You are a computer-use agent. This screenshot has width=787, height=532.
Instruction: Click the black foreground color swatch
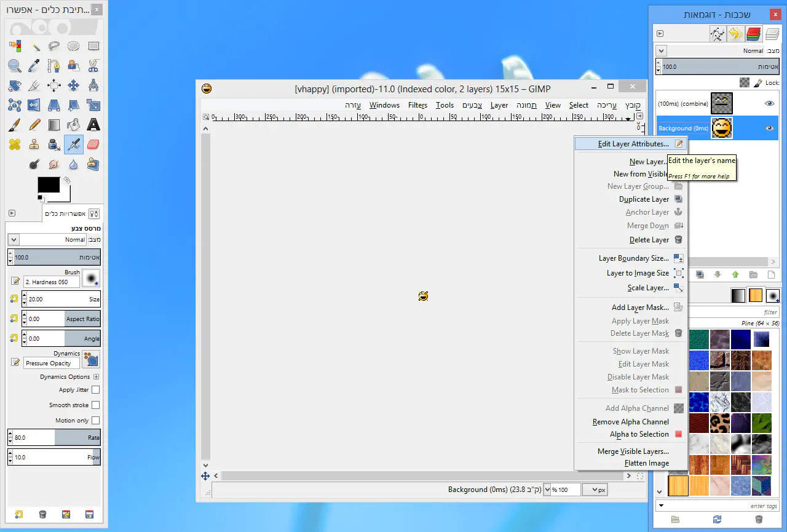(x=49, y=185)
